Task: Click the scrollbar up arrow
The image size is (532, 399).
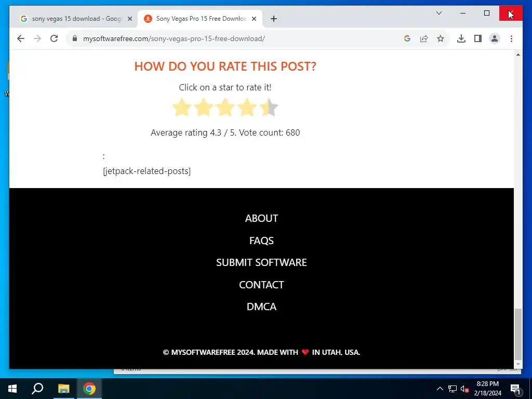Action: 518,55
